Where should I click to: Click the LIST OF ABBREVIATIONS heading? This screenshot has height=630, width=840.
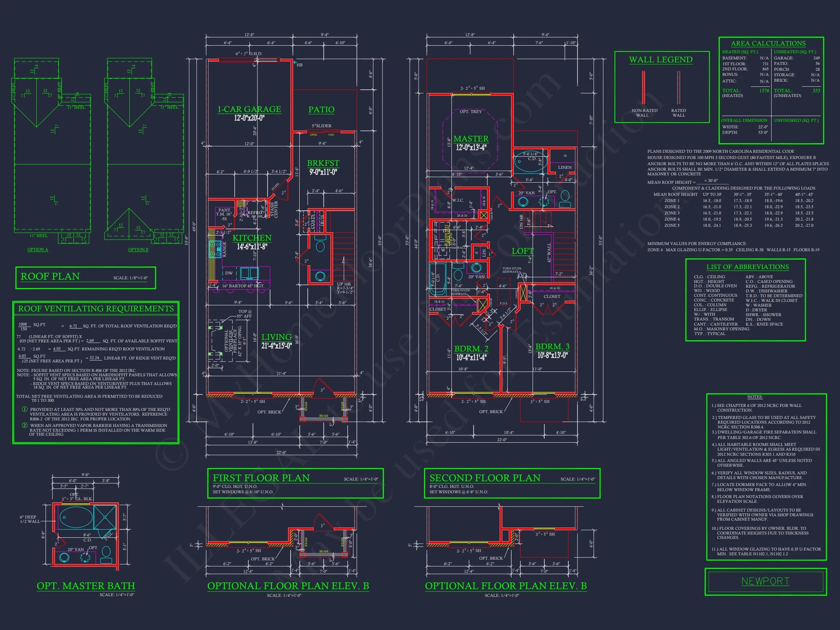coord(747,267)
